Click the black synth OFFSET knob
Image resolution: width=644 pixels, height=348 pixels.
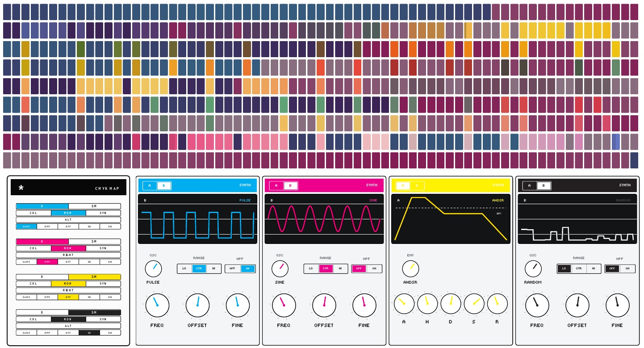pos(577,306)
